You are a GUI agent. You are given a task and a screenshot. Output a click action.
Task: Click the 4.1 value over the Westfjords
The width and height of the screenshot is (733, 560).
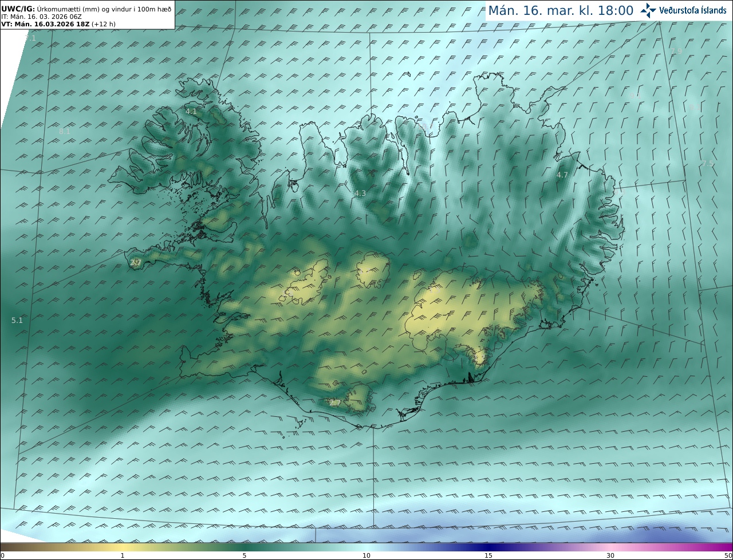pos(191,112)
